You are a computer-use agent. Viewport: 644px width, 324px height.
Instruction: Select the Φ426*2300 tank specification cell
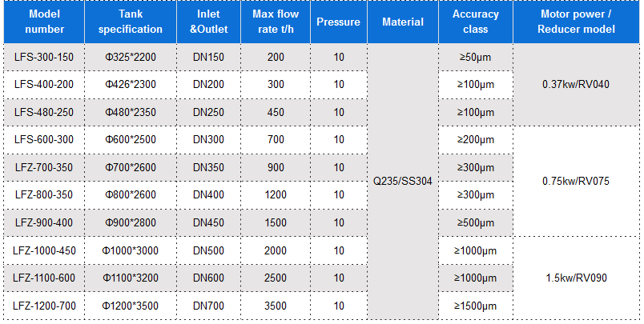(131, 84)
